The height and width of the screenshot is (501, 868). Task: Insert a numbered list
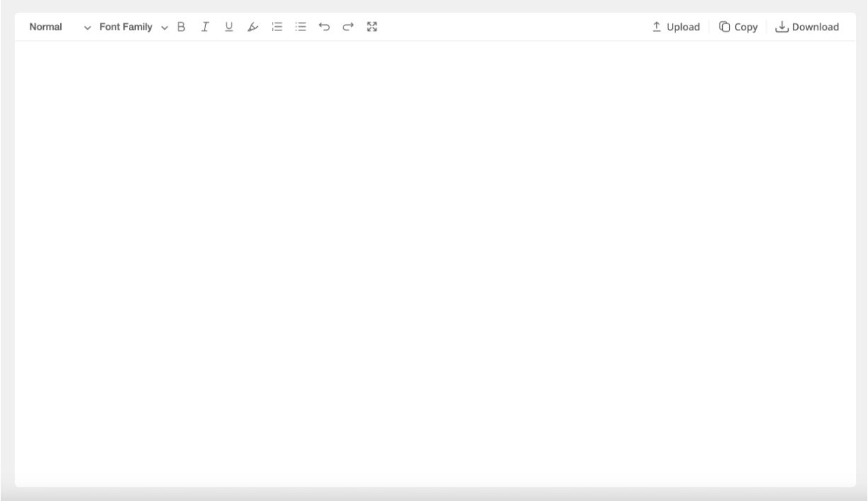(x=277, y=27)
